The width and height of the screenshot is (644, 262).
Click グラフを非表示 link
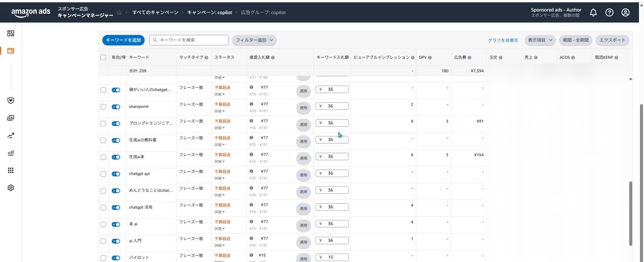click(x=503, y=40)
